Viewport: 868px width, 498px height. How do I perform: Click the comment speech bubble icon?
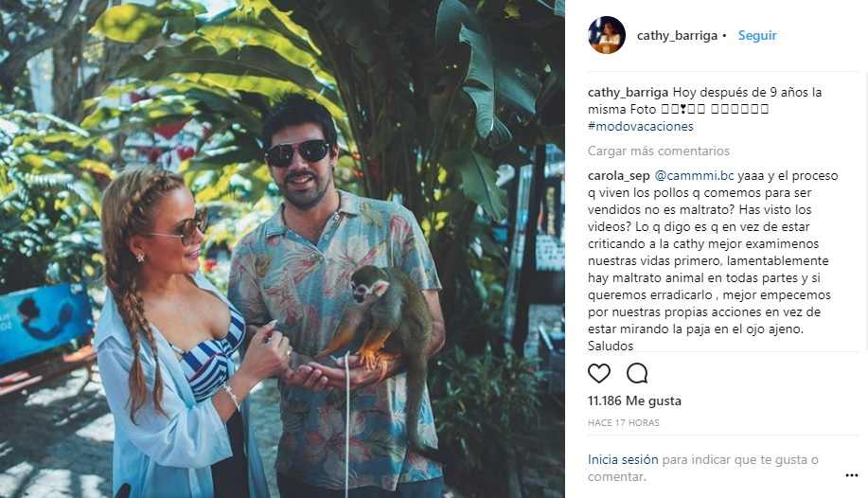637,373
